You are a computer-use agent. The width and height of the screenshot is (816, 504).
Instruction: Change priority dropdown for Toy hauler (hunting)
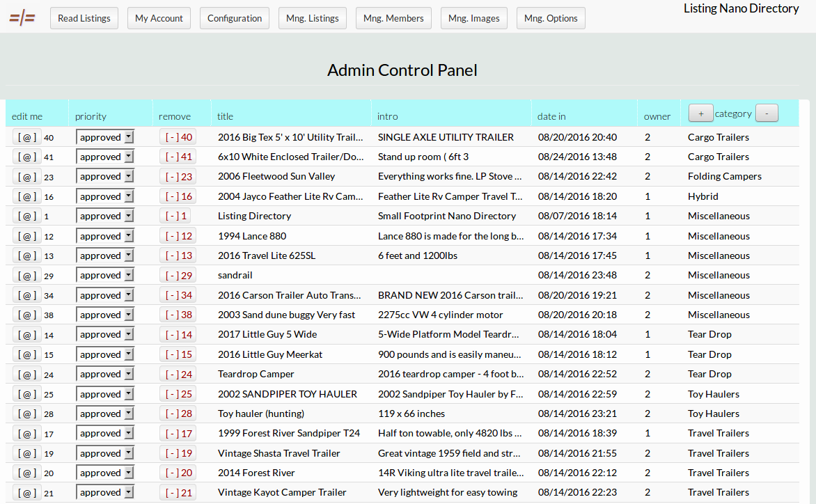104,413
